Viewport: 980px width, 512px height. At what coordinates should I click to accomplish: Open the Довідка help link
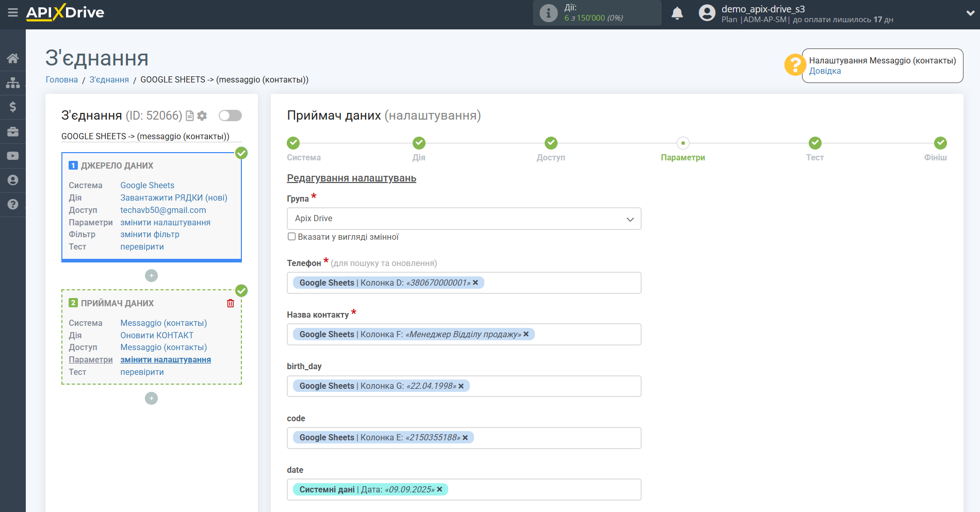[x=824, y=71]
